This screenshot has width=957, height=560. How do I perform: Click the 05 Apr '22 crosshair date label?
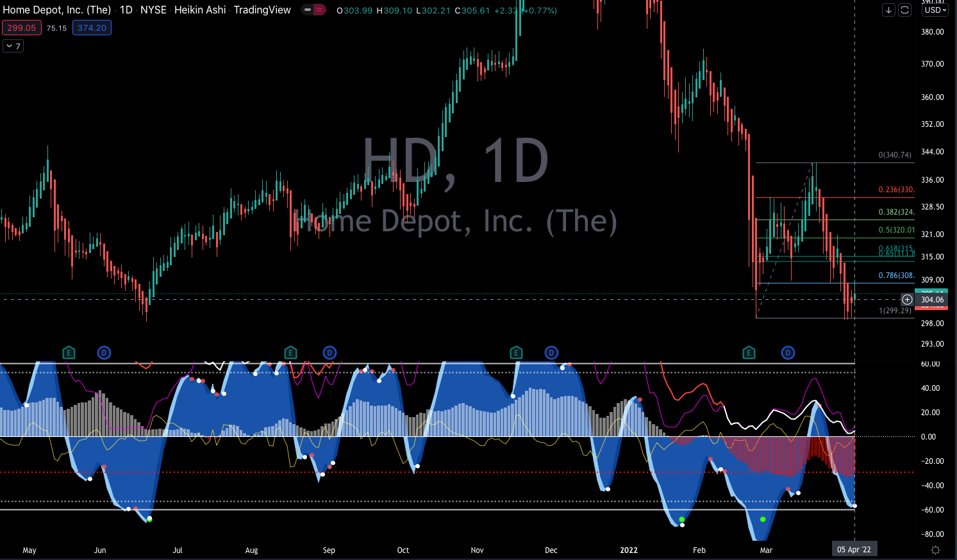pos(854,550)
